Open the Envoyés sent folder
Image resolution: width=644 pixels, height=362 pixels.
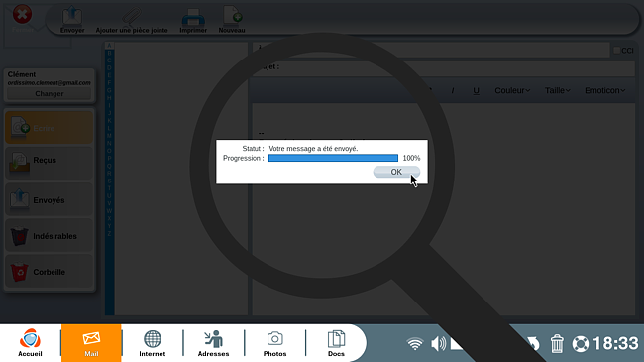[x=49, y=199]
